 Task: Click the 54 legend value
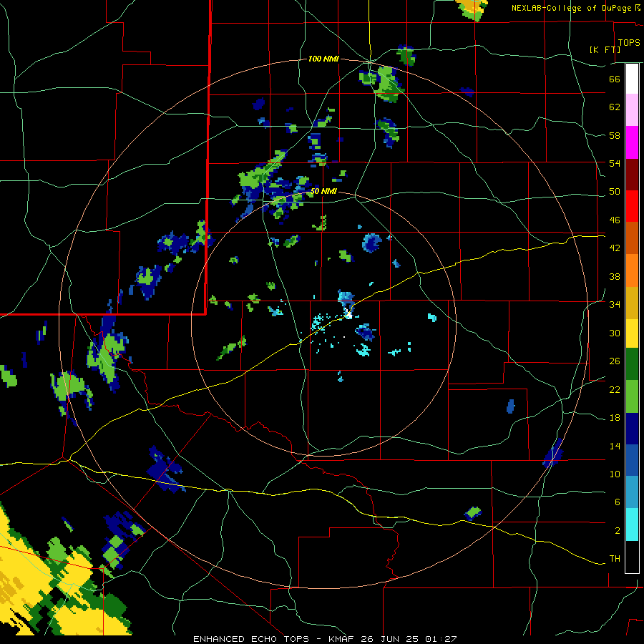615,163
